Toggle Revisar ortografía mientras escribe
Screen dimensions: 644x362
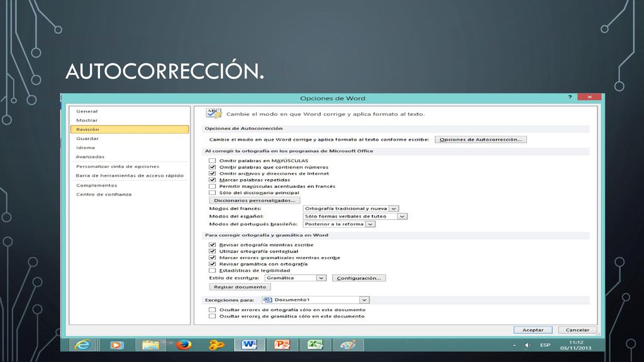click(213, 244)
